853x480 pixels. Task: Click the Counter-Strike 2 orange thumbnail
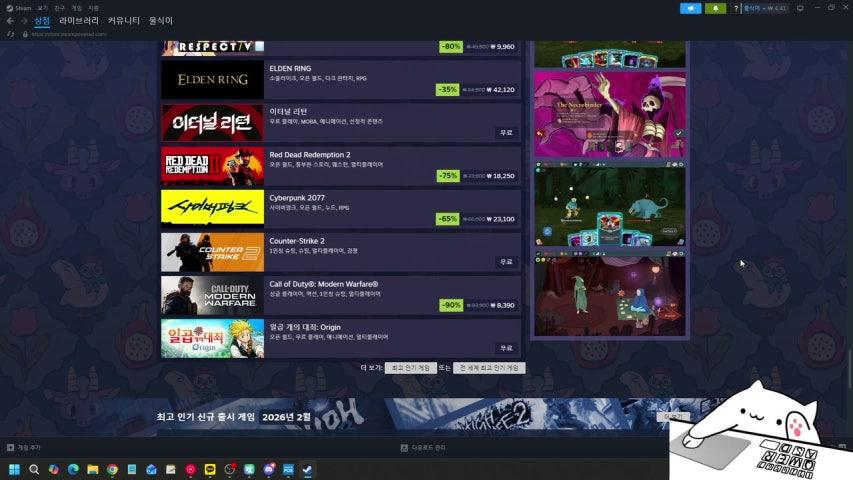tap(213, 252)
